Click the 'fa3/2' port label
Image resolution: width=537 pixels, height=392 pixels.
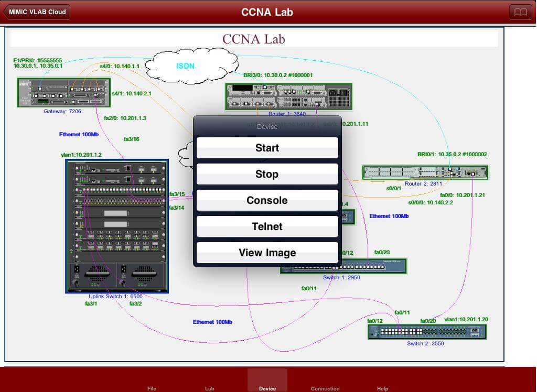(136, 303)
